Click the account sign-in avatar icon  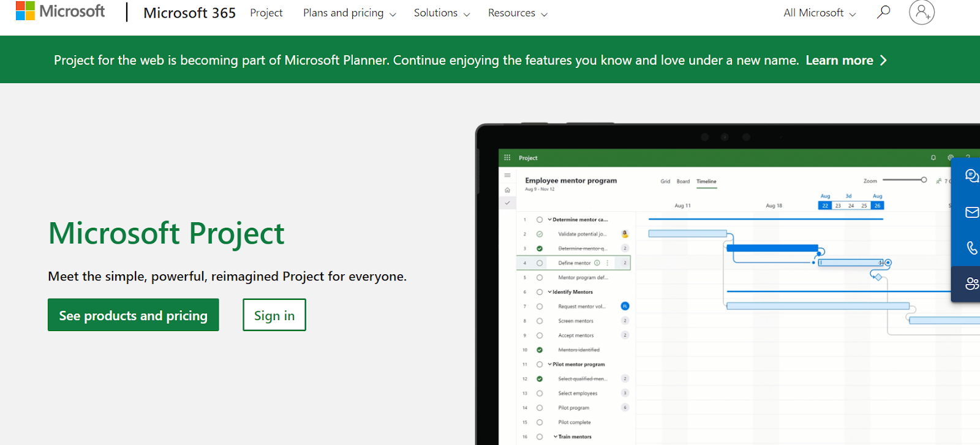[922, 12]
